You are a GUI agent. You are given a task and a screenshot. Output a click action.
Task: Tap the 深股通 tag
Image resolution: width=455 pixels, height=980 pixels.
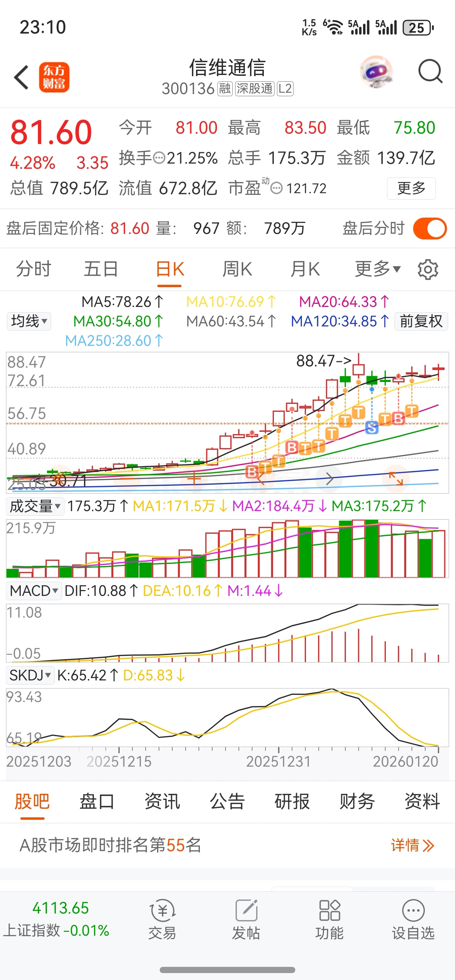pyautogui.click(x=254, y=89)
